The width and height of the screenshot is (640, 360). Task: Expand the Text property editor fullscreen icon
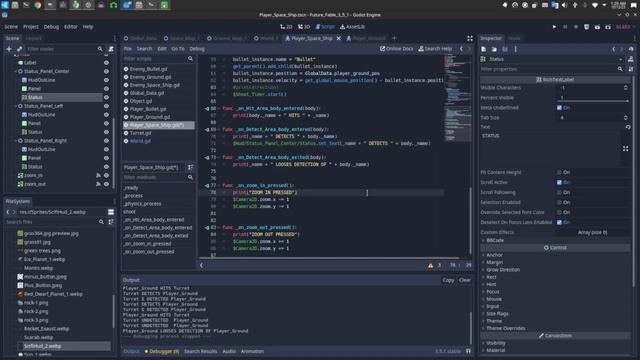[625, 149]
